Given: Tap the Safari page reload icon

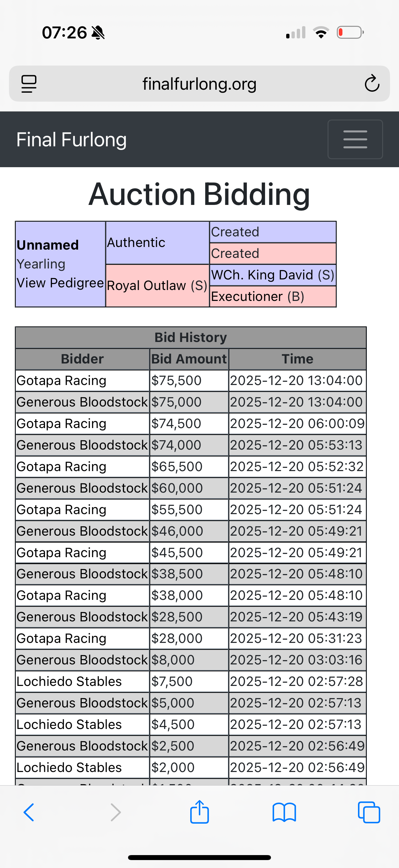Looking at the screenshot, I should coord(372,83).
